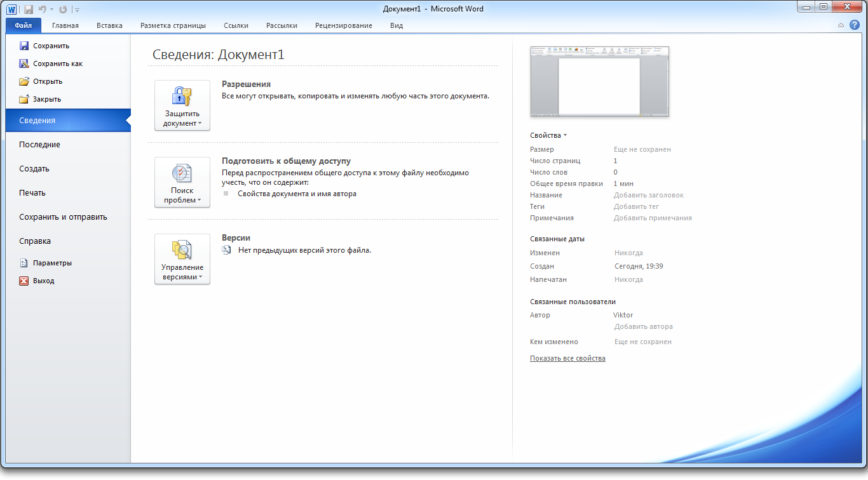Expand the Quick Access Toolbar customization dropdown

click(x=76, y=8)
